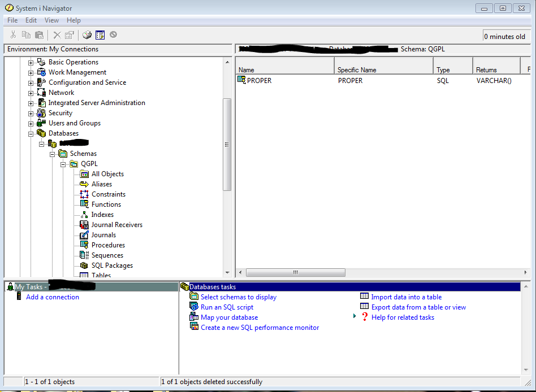Viewport: 536px width, 392px height.
Task: Open the File menu
Action: [x=12, y=20]
